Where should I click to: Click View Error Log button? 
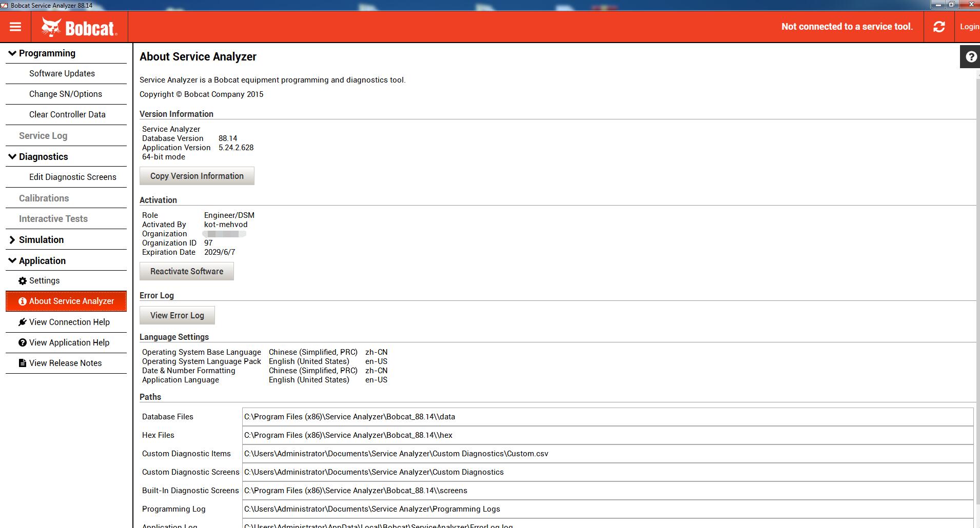(177, 315)
